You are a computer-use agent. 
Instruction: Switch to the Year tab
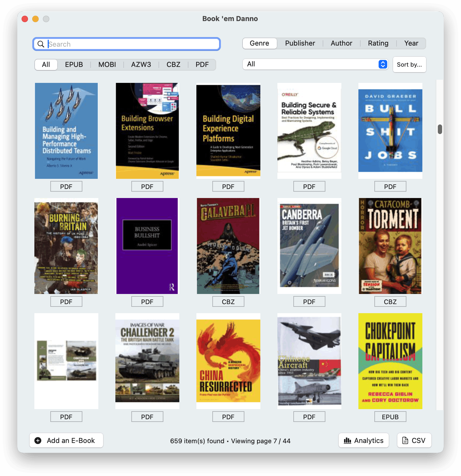(411, 43)
